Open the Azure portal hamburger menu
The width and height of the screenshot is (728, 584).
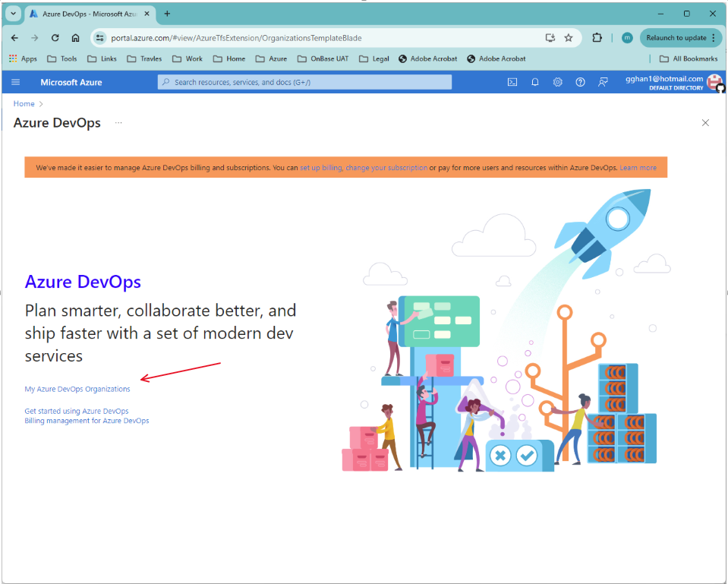click(15, 82)
